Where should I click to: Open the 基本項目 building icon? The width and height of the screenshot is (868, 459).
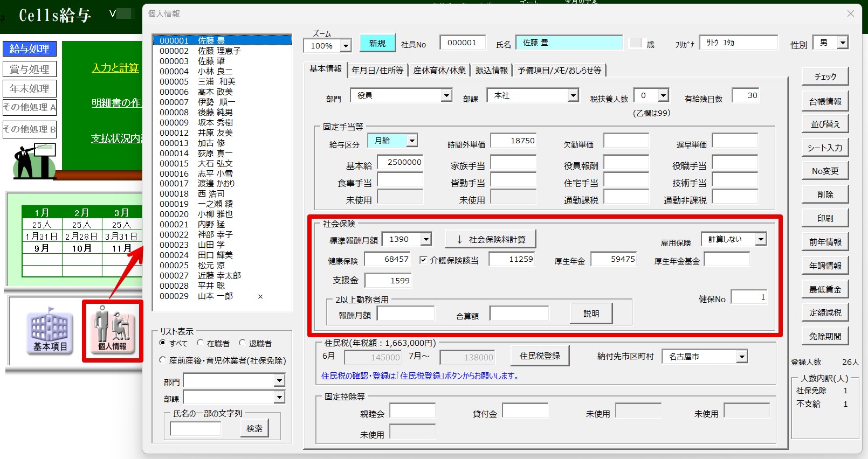pyautogui.click(x=50, y=331)
